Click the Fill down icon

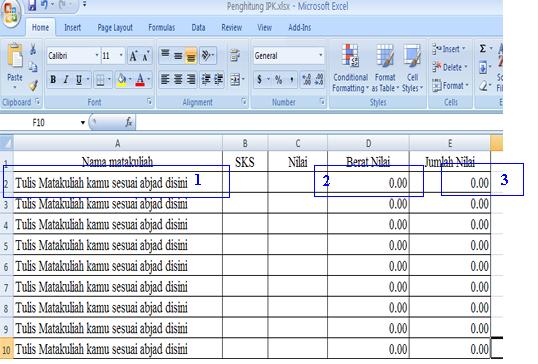[483, 67]
